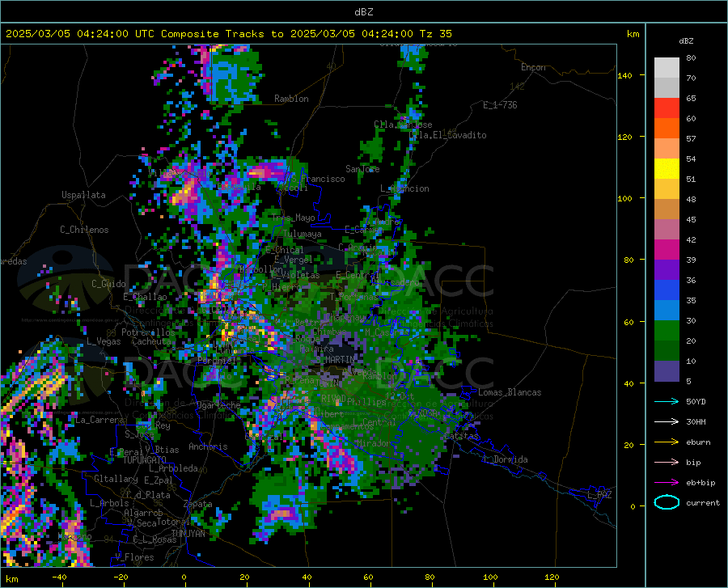Pick the magenta 39-42 dBZ swatch
The height and width of the screenshot is (588, 728).
tap(667, 250)
